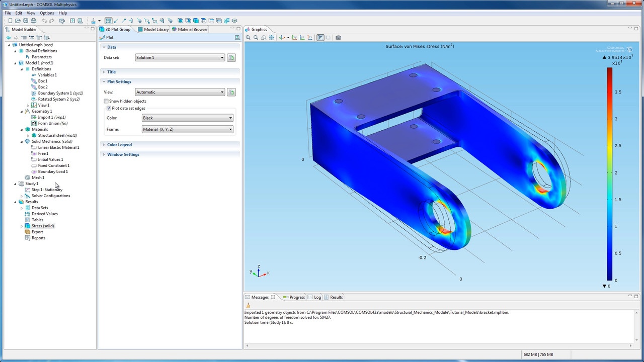This screenshot has width=644, height=362.
Task: Open the Data set Solution 1 dropdown
Action: coord(180,58)
